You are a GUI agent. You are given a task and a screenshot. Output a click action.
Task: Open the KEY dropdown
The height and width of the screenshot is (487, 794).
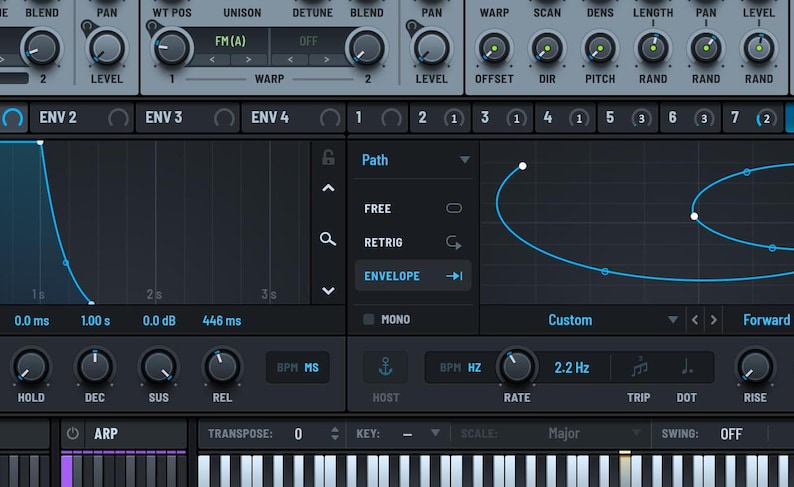coord(398,434)
